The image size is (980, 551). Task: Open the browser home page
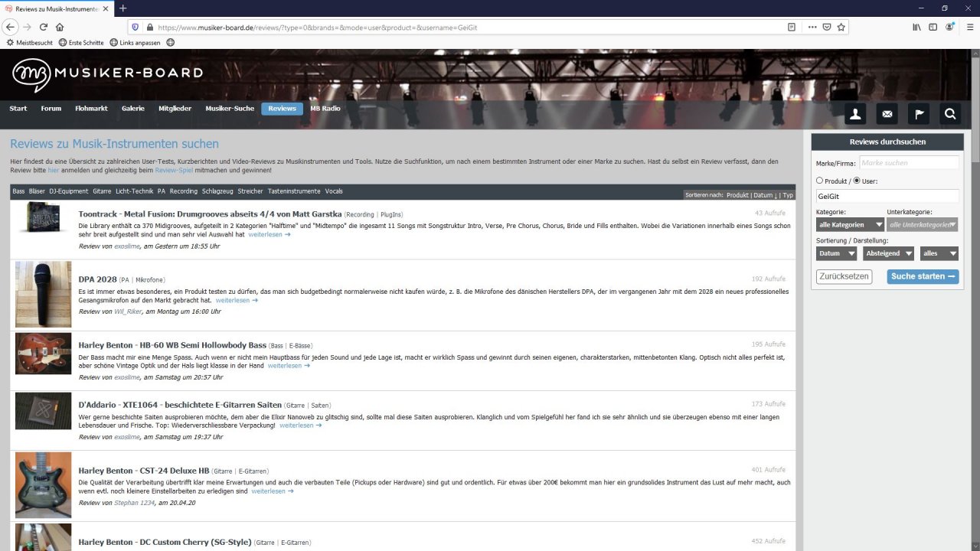60,27
